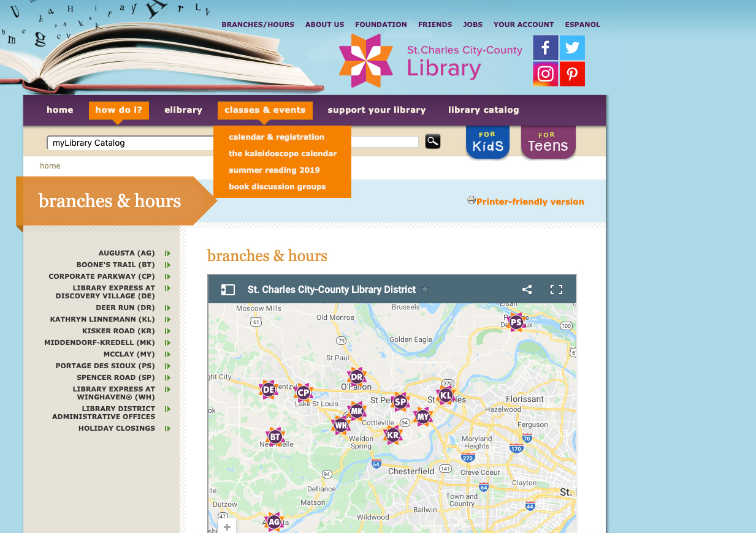Viewport: 756px width, 533px height.
Task: Open the library catalog menu
Action: pyautogui.click(x=484, y=110)
